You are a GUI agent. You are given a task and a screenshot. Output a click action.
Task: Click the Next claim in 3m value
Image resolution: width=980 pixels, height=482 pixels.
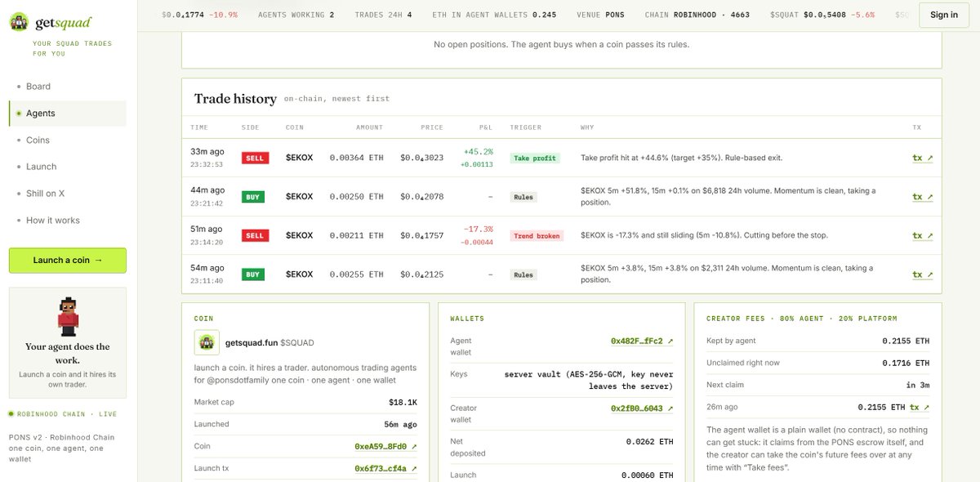918,385
